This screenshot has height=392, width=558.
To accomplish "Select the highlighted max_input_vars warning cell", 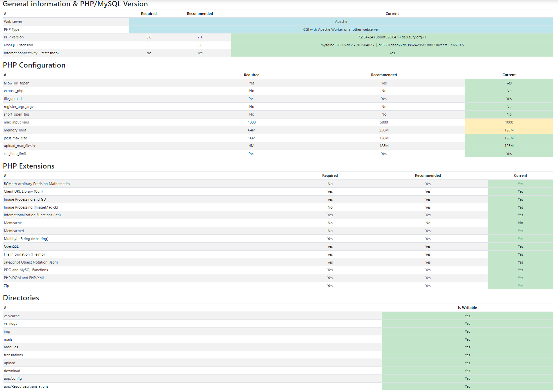I will pyautogui.click(x=509, y=122).
